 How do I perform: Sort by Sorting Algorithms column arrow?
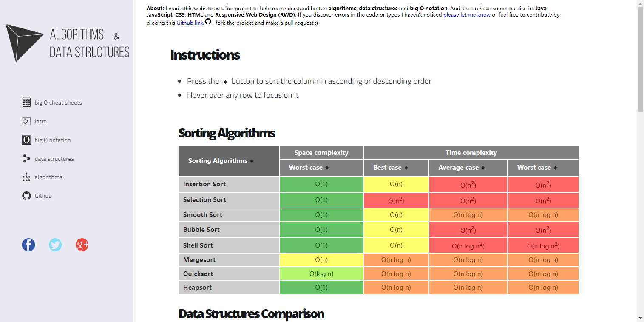252,161
